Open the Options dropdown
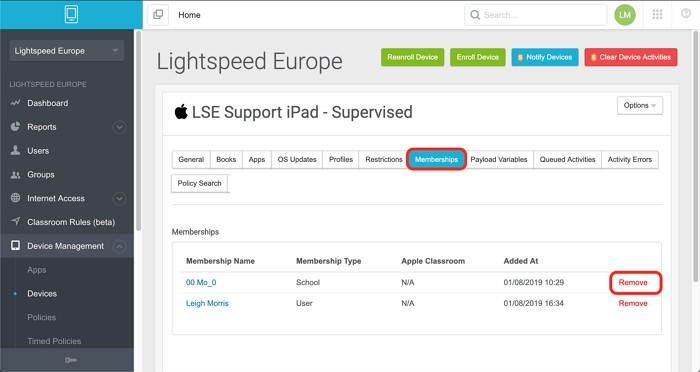 (640, 105)
